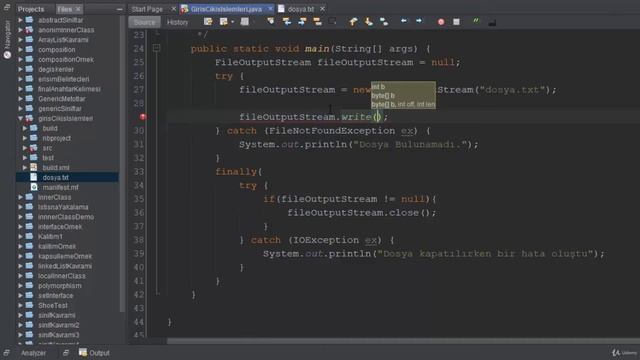Viewport: 640px width, 360px height.
Task: Open the dosya.txt editor tab
Action: coord(301,9)
